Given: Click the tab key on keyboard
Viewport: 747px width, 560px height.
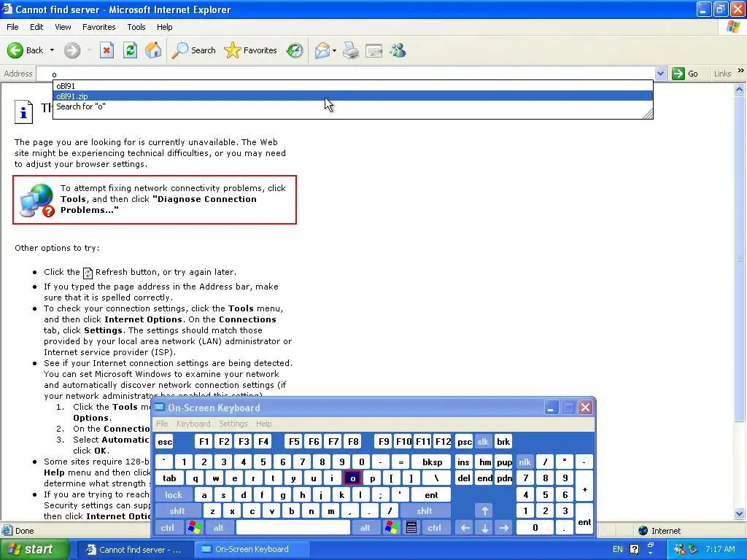Looking at the screenshot, I should point(169,478).
